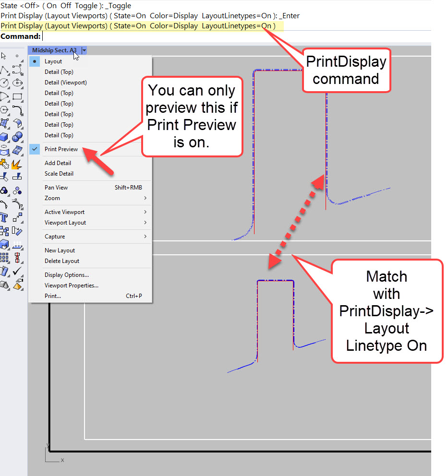The height and width of the screenshot is (476, 448).
Task: Create a New Layout from menu
Action: [x=60, y=250]
